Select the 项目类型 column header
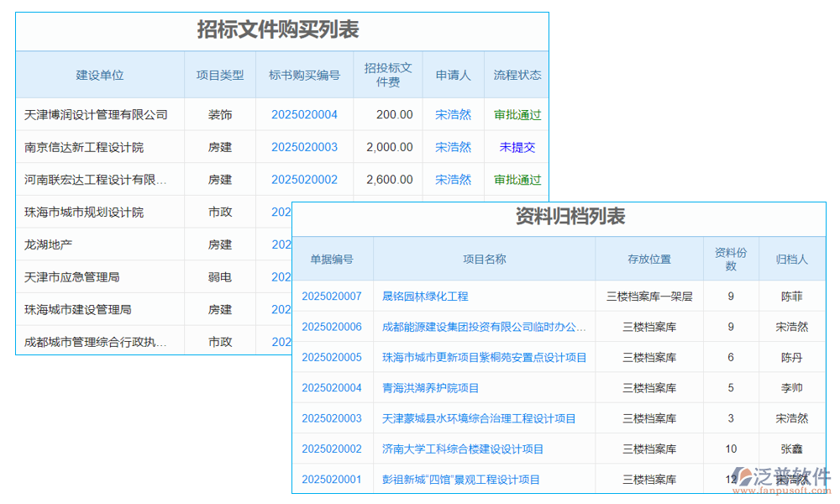This screenshot has width=840, height=504. pos(219,75)
